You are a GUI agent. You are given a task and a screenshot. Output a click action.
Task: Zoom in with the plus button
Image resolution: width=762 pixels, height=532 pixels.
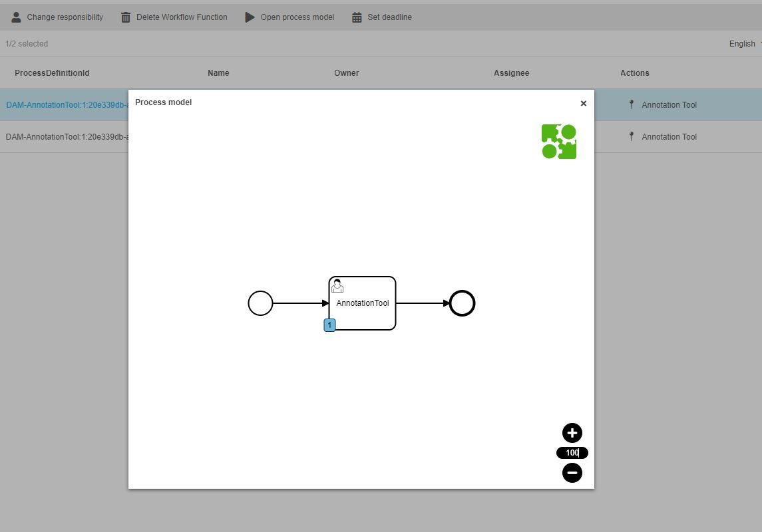tap(572, 433)
